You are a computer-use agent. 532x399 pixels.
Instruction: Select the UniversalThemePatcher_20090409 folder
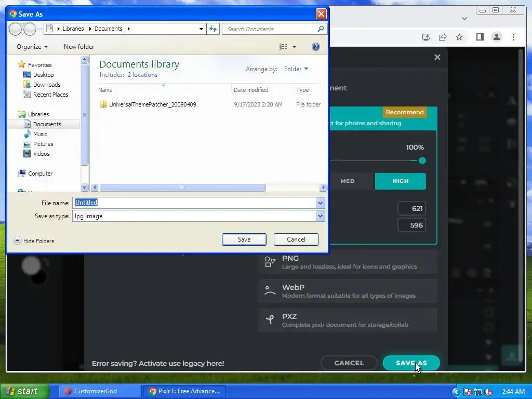(148, 104)
